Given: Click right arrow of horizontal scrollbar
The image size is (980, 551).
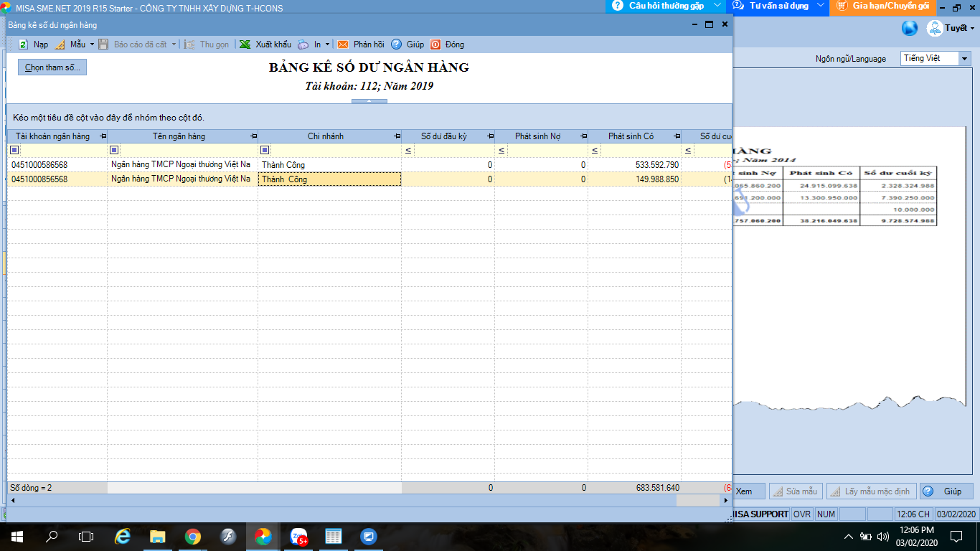Looking at the screenshot, I should click(x=725, y=500).
